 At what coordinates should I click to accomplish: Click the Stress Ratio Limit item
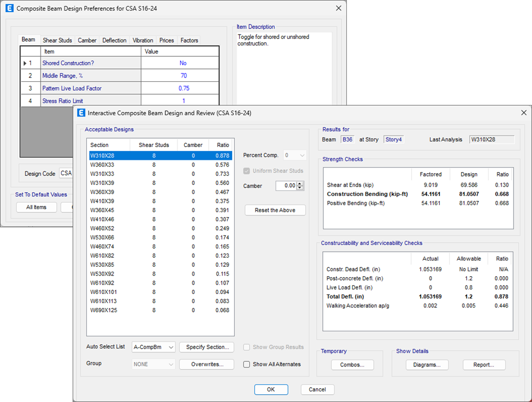91,101
